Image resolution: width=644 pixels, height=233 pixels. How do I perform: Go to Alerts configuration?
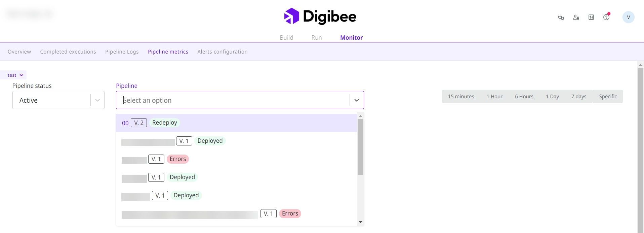(x=222, y=52)
